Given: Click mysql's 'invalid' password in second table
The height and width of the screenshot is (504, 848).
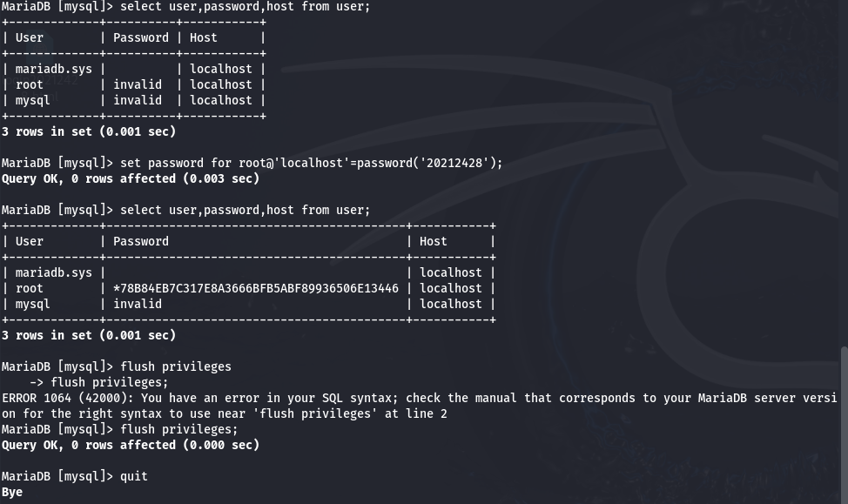Looking at the screenshot, I should (138, 304).
